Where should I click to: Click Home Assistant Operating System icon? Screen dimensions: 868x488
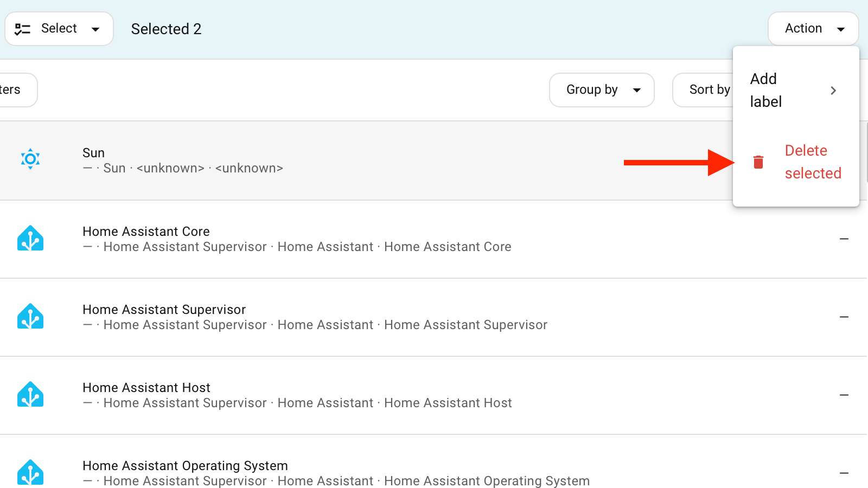(x=30, y=472)
